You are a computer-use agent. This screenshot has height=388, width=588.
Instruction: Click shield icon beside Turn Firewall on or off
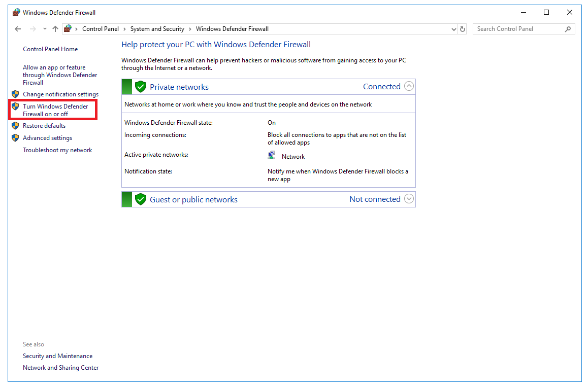(15, 107)
